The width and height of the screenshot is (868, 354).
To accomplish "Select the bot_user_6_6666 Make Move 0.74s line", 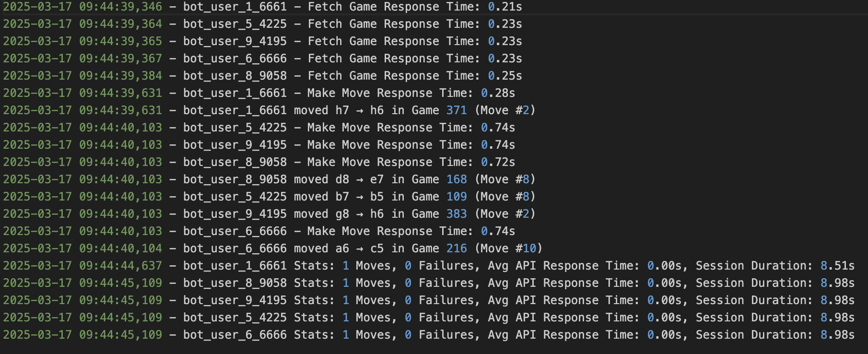I will click(259, 231).
